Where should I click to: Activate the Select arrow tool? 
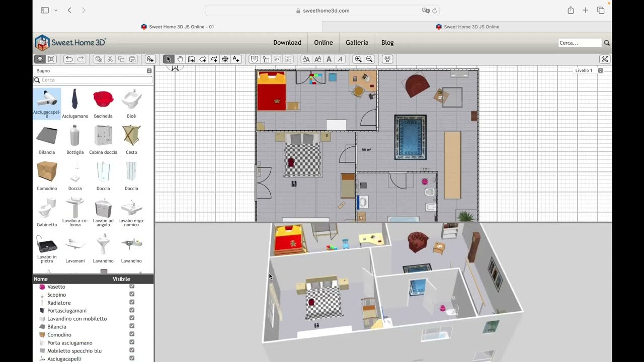pyautogui.click(x=169, y=59)
